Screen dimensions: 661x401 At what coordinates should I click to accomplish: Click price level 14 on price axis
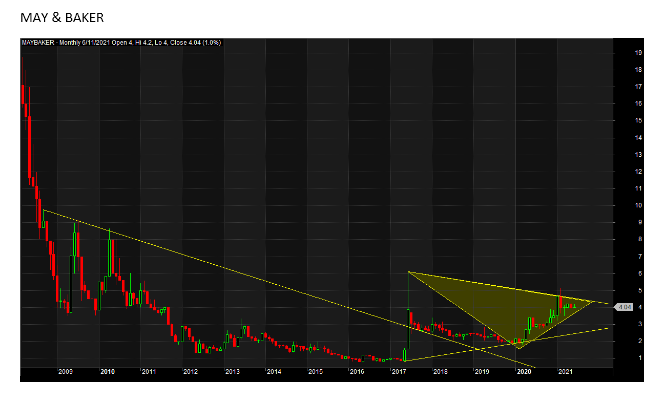click(639, 137)
